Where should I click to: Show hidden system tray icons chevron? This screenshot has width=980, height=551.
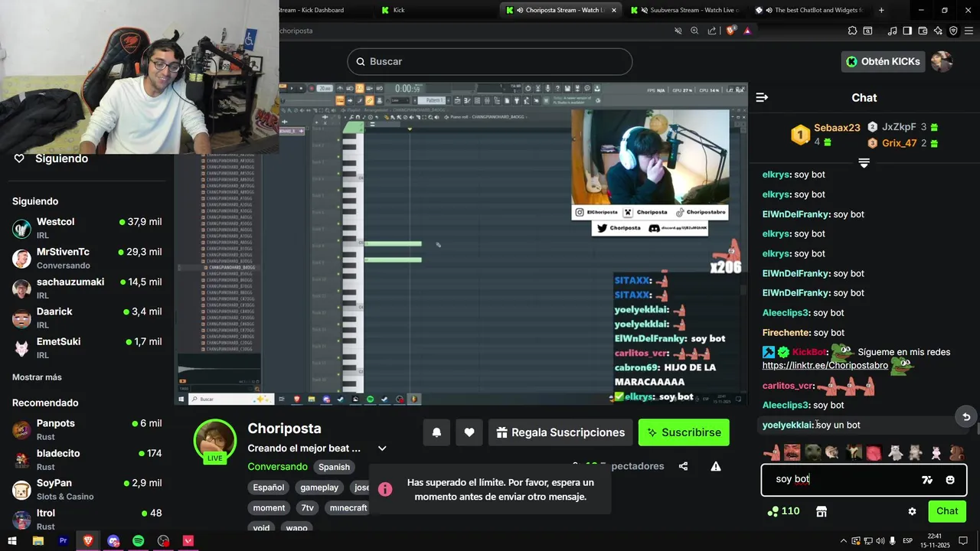(x=843, y=540)
